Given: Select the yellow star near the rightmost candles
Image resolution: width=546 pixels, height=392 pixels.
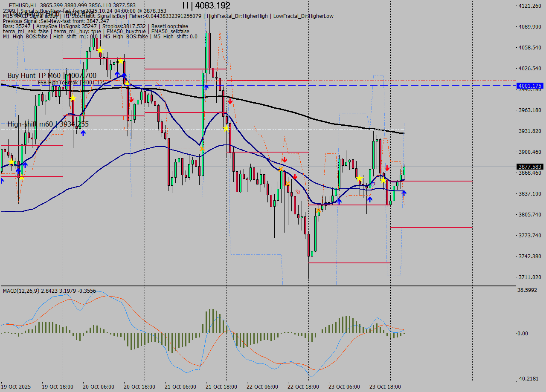Looking at the screenshot, I should tap(384, 180).
